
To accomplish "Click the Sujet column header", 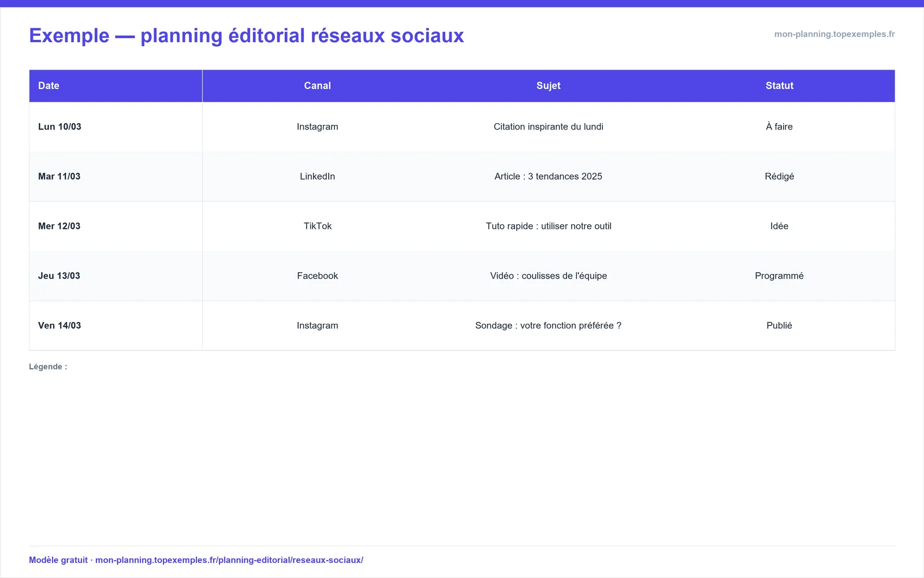I will point(548,86).
